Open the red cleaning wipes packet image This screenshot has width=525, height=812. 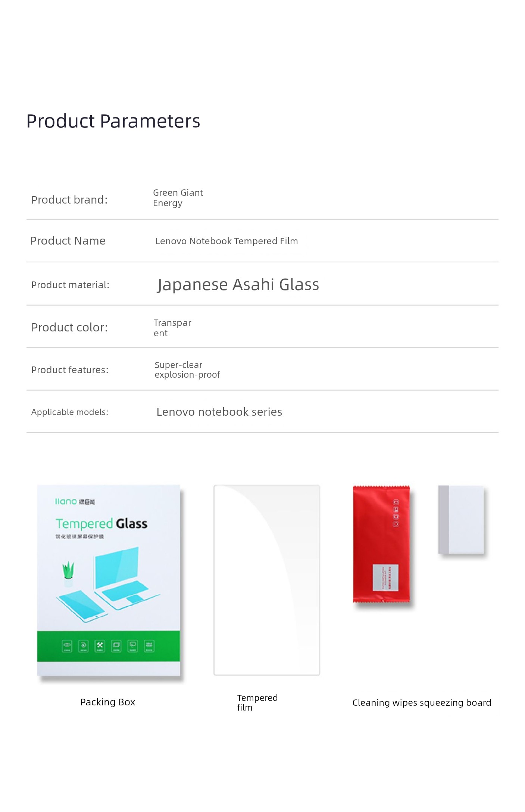point(381,544)
